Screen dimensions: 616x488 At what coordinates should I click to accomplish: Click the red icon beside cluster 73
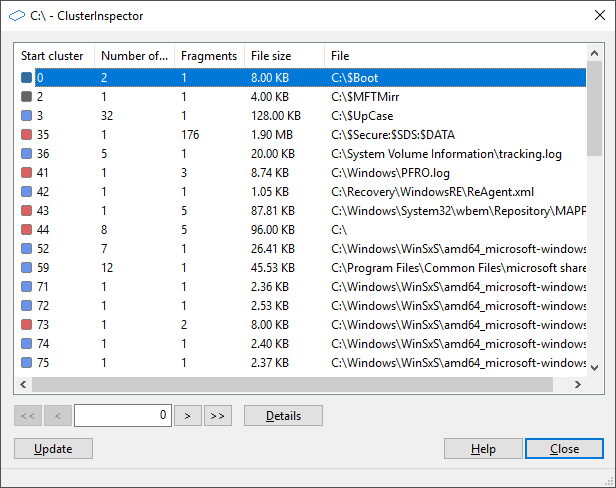26,325
